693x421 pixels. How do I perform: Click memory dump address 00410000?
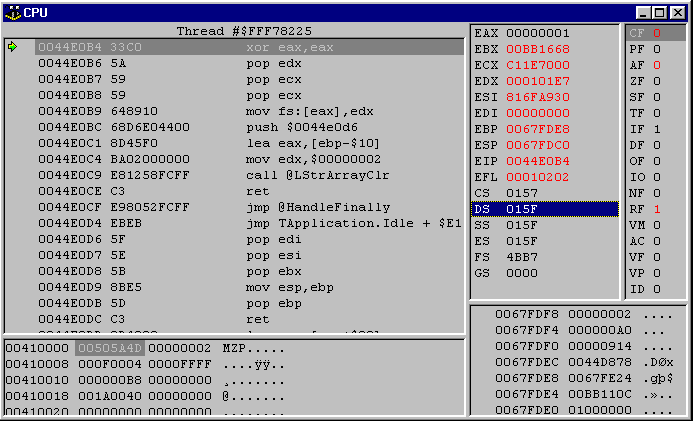tap(36, 348)
